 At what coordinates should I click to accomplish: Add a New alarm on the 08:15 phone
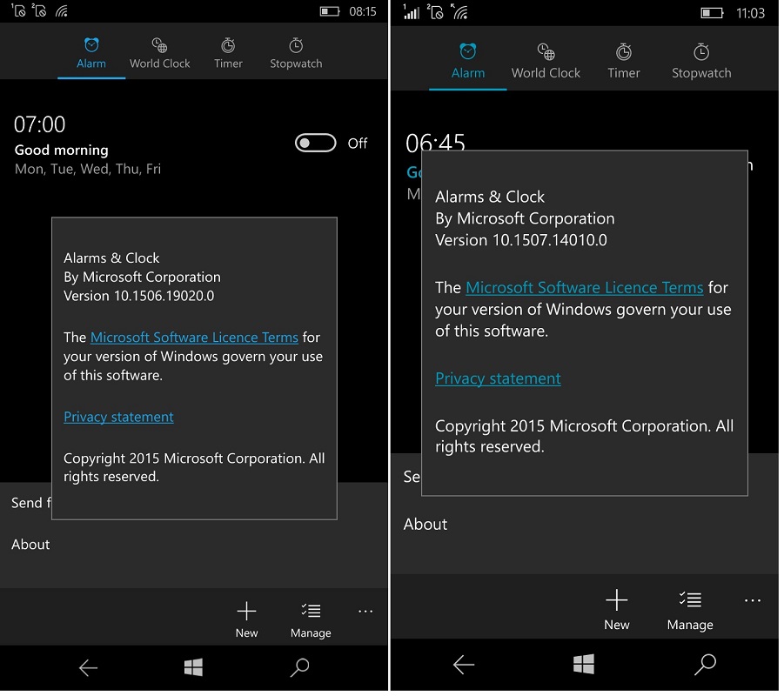[246, 619]
